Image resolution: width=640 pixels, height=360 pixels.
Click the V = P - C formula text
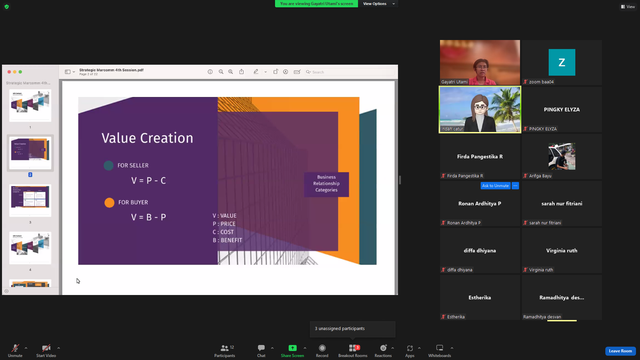(149, 180)
